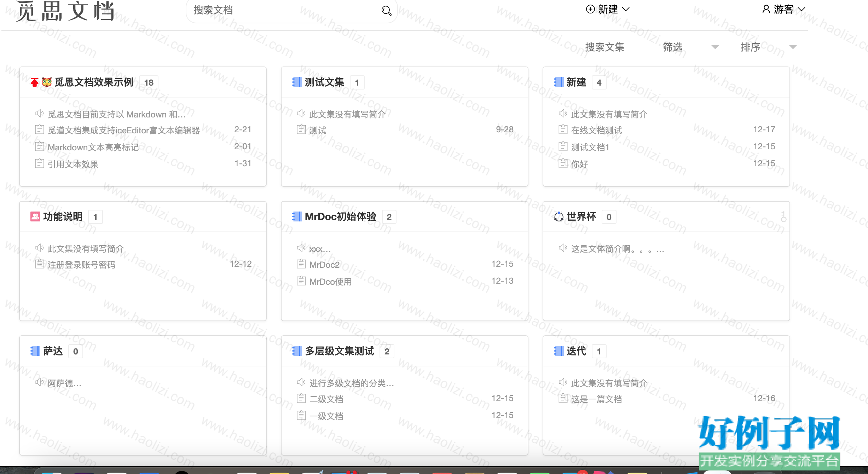Click the description 进行多级文档的分类…

click(x=352, y=383)
